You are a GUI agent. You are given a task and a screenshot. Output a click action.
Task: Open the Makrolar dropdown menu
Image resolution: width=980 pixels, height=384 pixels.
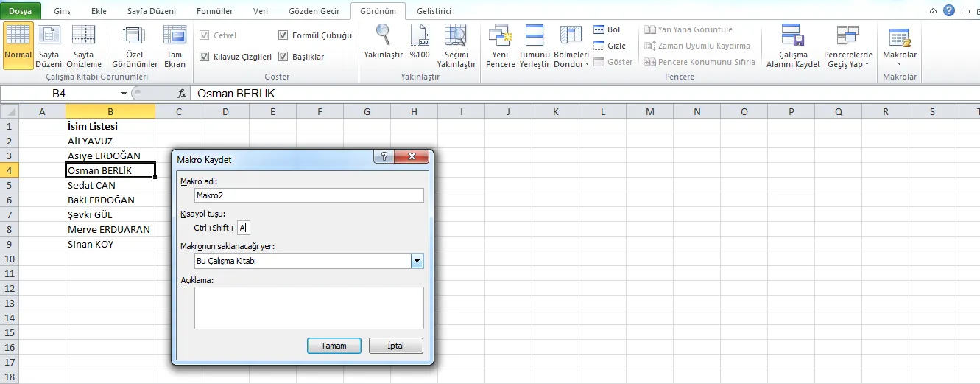[899, 63]
